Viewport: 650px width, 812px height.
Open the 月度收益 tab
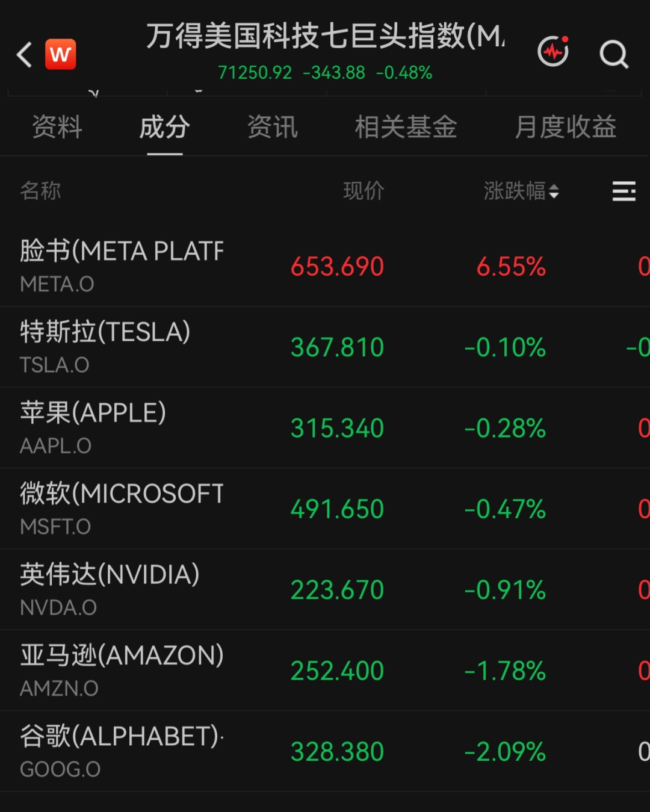click(x=566, y=127)
